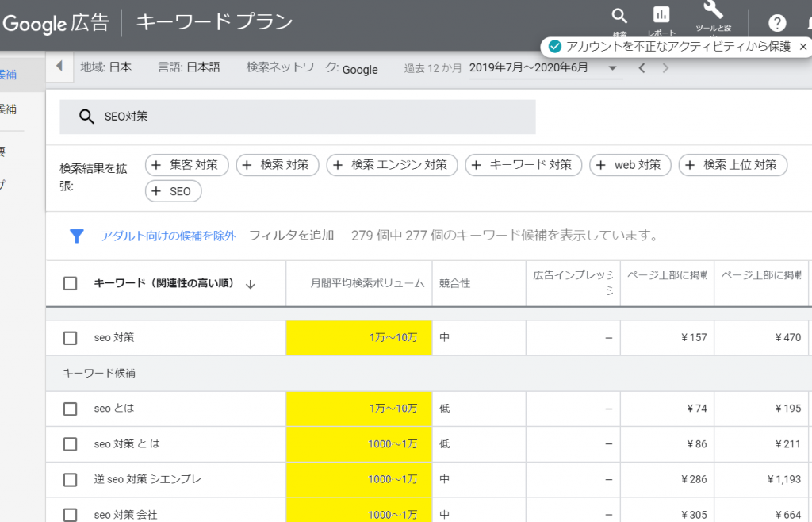This screenshot has height=522, width=812.
Task: Click keyword text seo とは
Action: [x=114, y=409]
